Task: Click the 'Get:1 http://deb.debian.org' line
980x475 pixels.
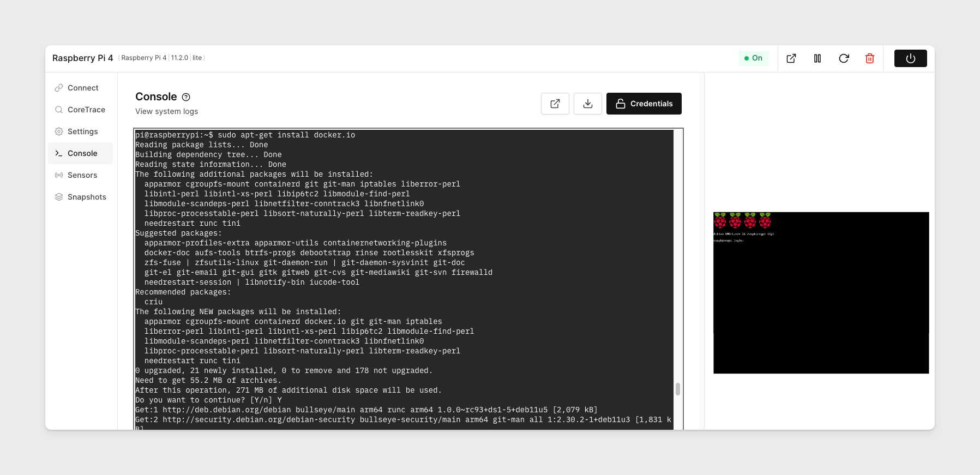Action: [366, 410]
